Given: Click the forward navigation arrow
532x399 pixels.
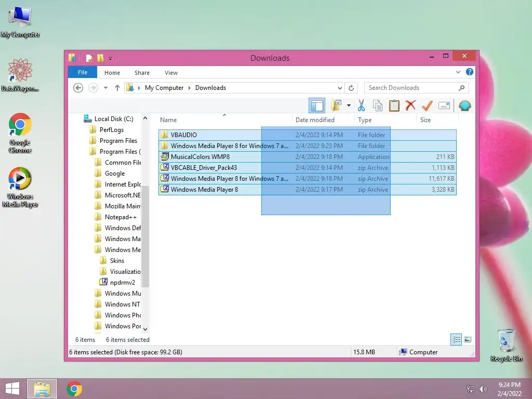Looking at the screenshot, I should 93,88.
